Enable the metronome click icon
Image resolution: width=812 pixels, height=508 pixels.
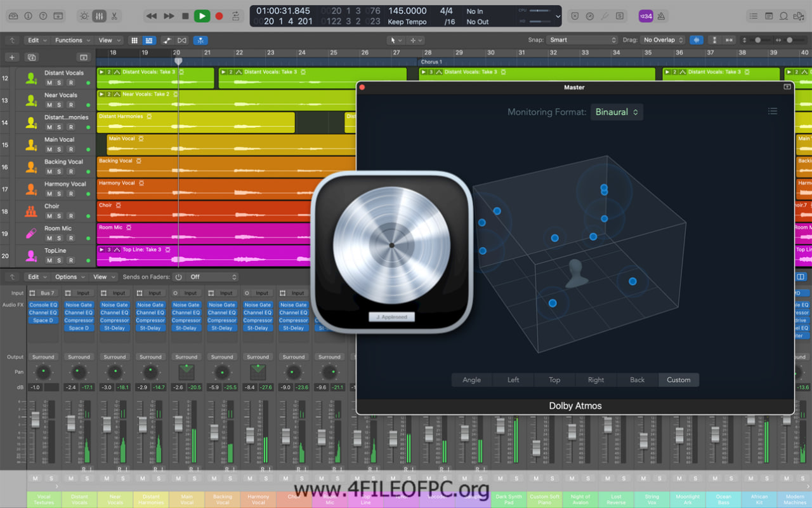tap(661, 16)
